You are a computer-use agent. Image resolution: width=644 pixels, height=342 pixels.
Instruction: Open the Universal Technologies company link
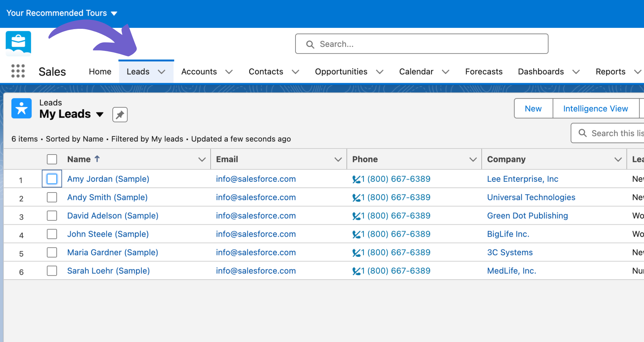(x=531, y=197)
